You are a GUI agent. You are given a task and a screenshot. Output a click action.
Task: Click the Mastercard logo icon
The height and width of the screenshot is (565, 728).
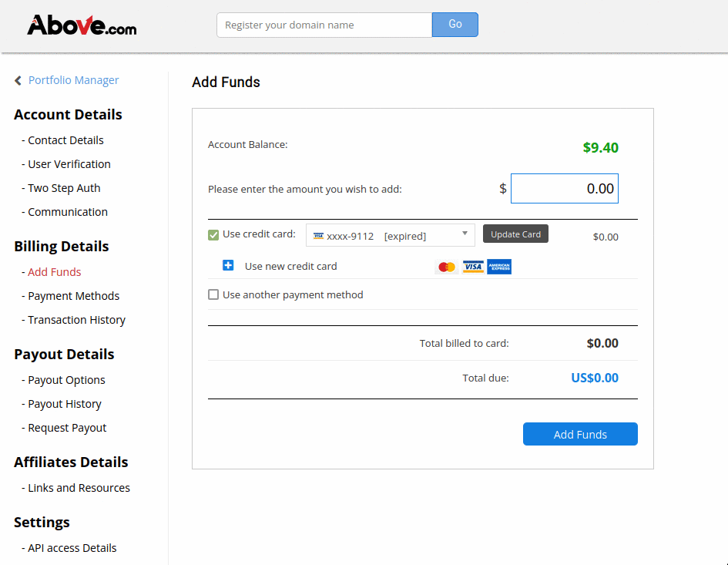click(x=447, y=267)
